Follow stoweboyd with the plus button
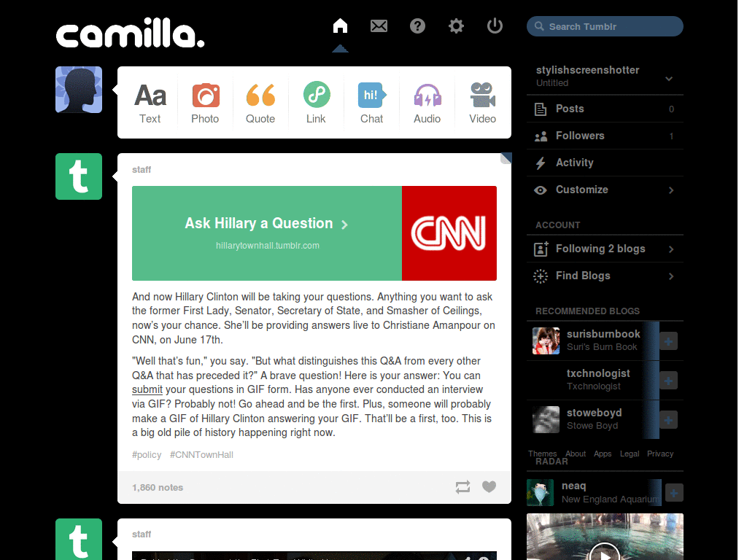Image resolution: width=747 pixels, height=560 pixels. coord(668,420)
